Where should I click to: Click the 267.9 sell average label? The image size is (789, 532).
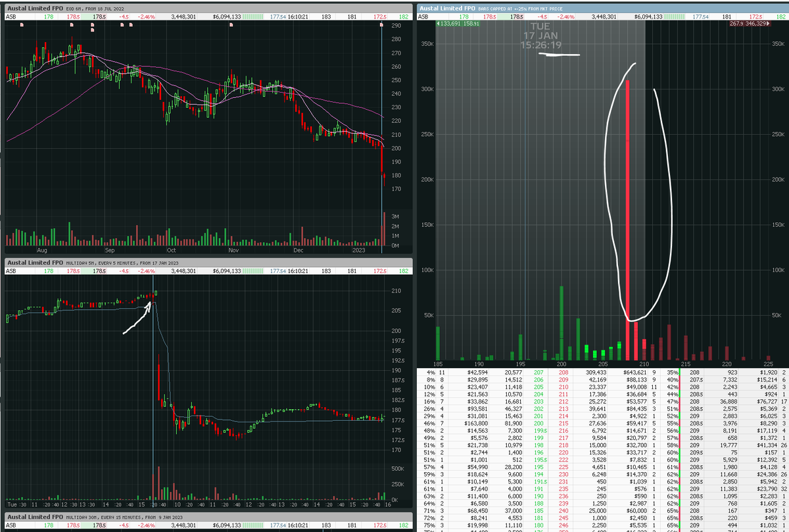[737, 24]
